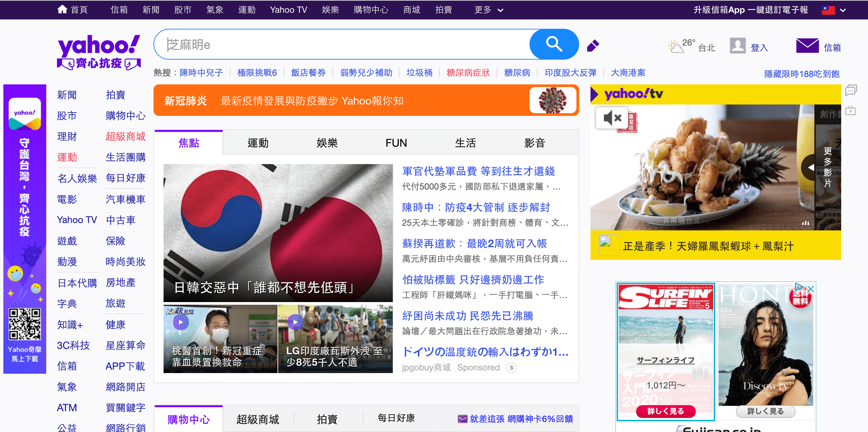Click the 新冠肺炎 orange banner
Screen dimensions: 868x432
click(x=366, y=100)
